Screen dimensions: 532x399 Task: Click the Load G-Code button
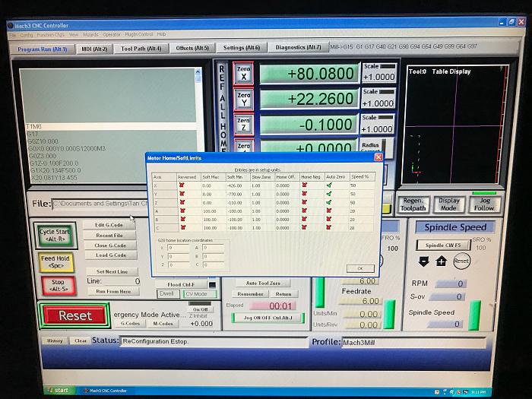point(109,255)
